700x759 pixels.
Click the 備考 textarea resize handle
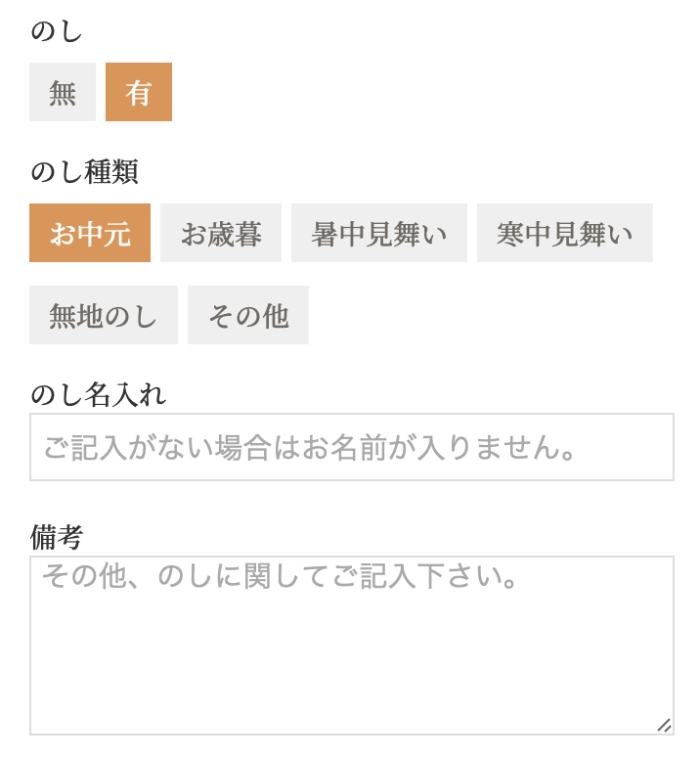pos(665,725)
